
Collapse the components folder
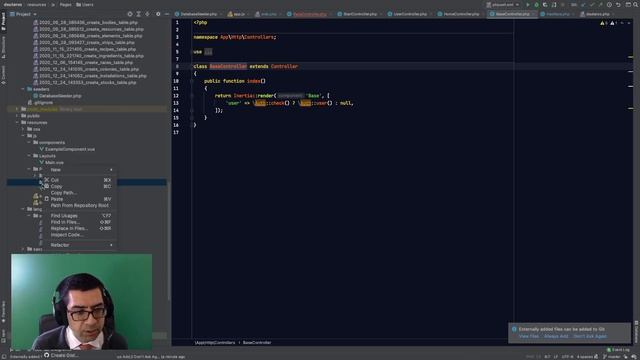point(29,142)
